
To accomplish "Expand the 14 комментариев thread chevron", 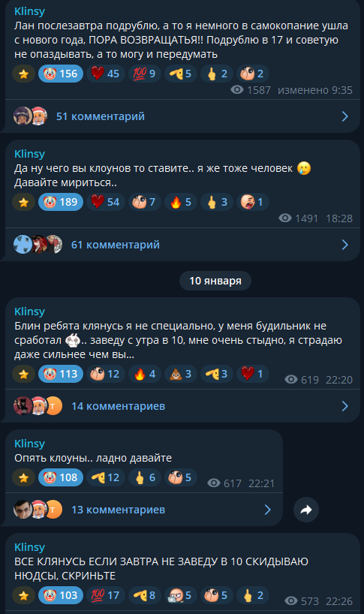I will point(344,406).
